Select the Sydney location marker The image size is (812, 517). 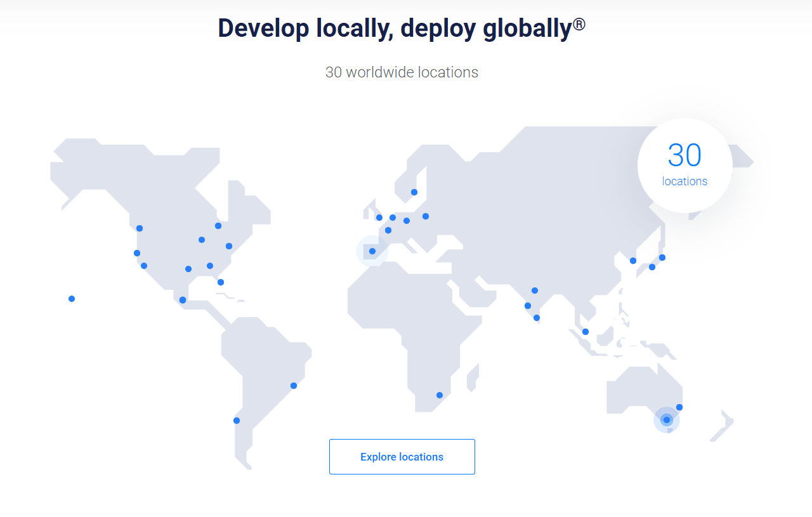coord(679,407)
